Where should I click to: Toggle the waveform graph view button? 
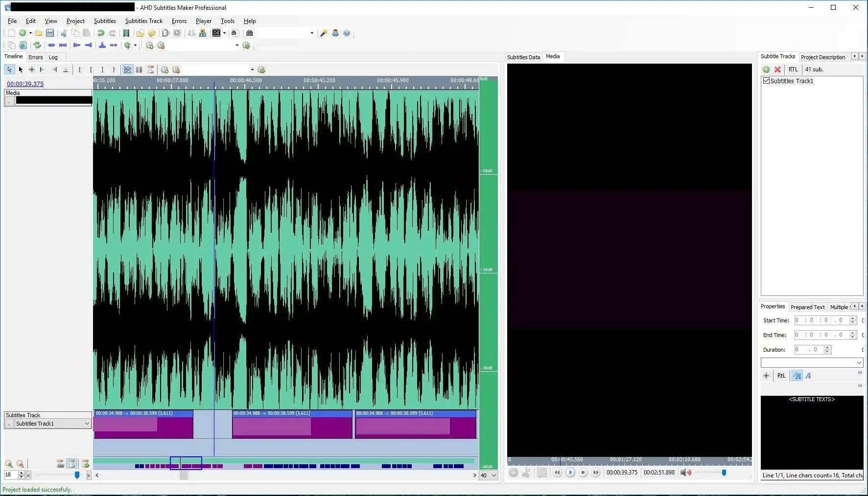128,69
